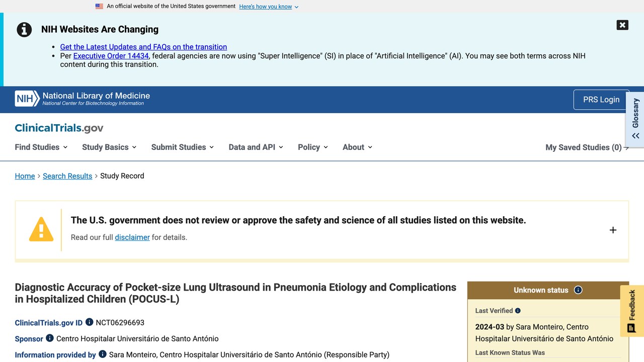This screenshot has height=362, width=644.
Task: Return to Search Results breadcrumb
Action: tap(67, 176)
